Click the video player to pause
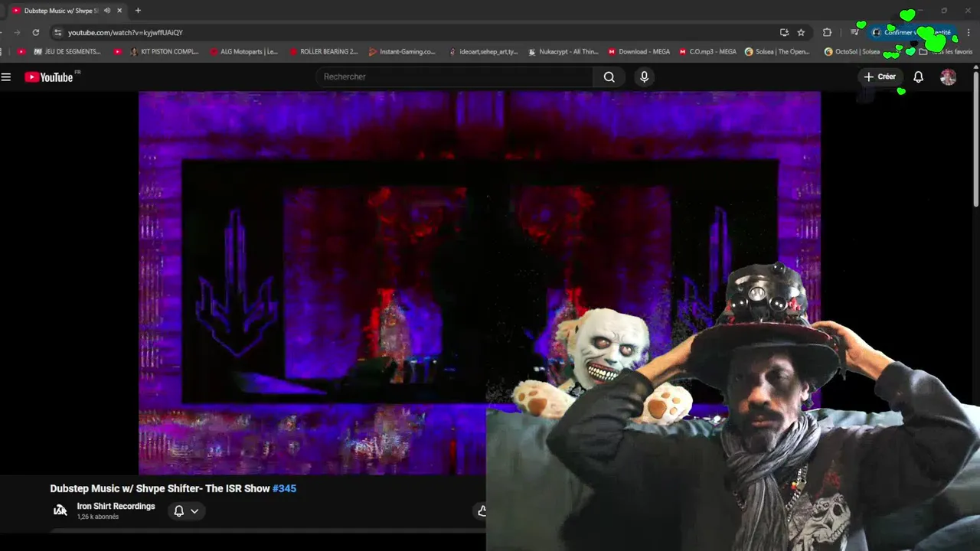Viewport: 980px width, 551px height. 479,283
